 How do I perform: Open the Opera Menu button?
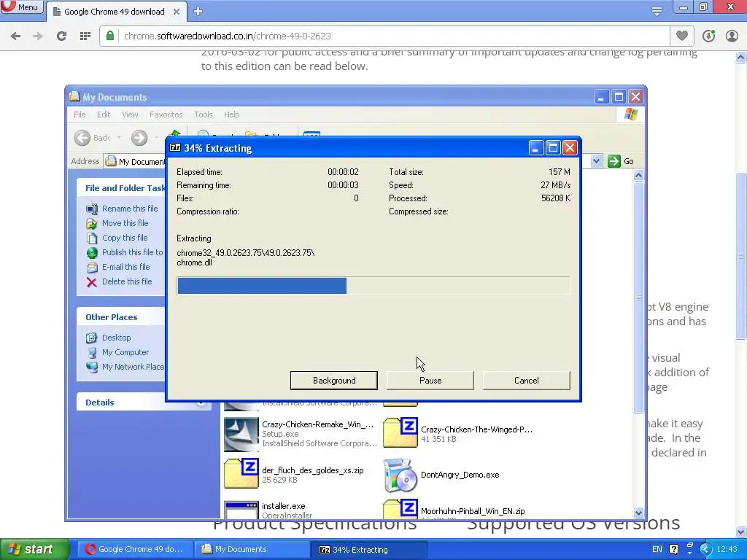[21, 7]
